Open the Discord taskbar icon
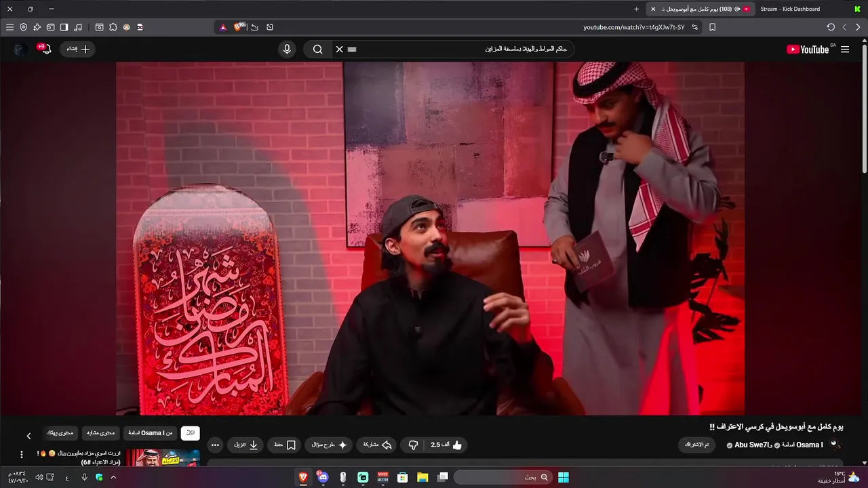This screenshot has height=488, width=868. pyautogui.click(x=322, y=477)
